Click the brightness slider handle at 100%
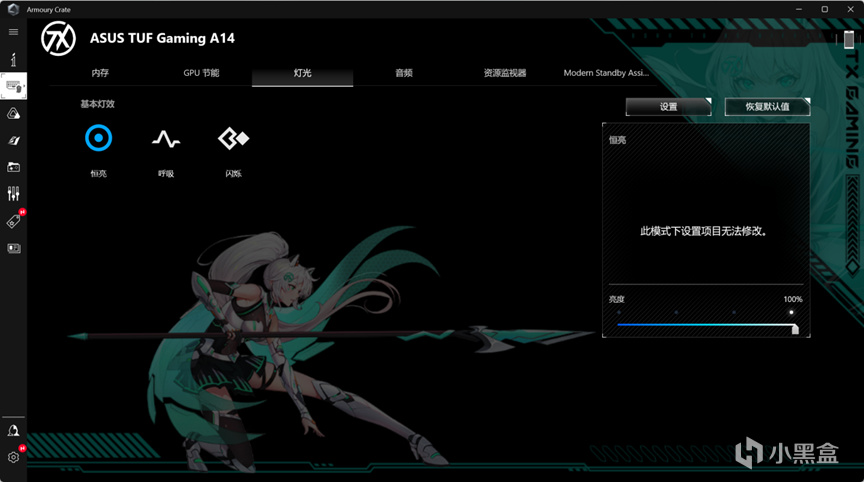Image resolution: width=864 pixels, height=482 pixels. pos(795,328)
